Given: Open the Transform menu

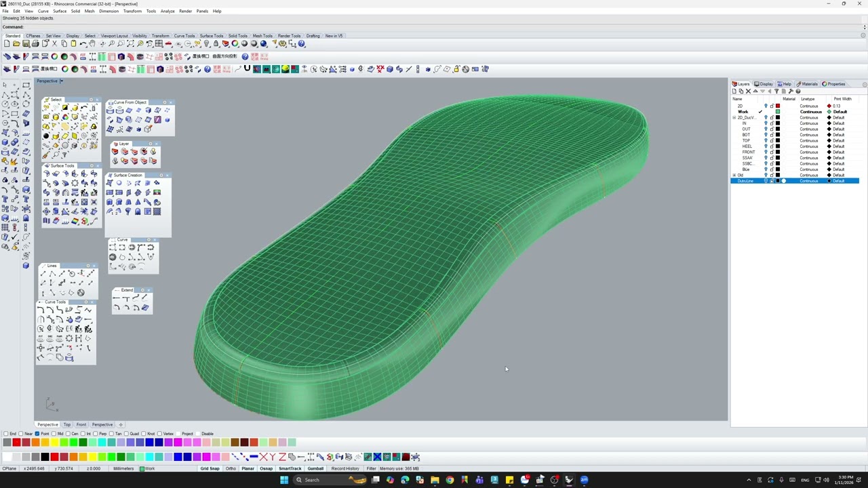Looking at the screenshot, I should [132, 11].
